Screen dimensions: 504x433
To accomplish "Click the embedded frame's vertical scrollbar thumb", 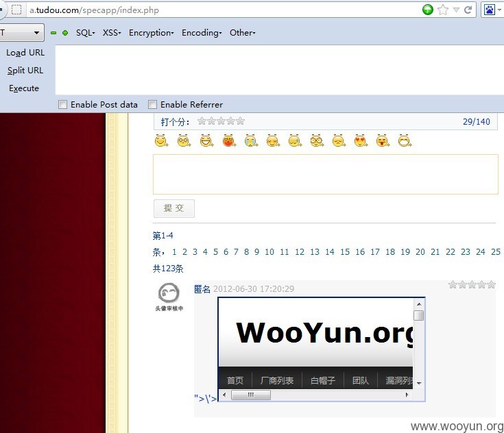I will (x=418, y=315).
